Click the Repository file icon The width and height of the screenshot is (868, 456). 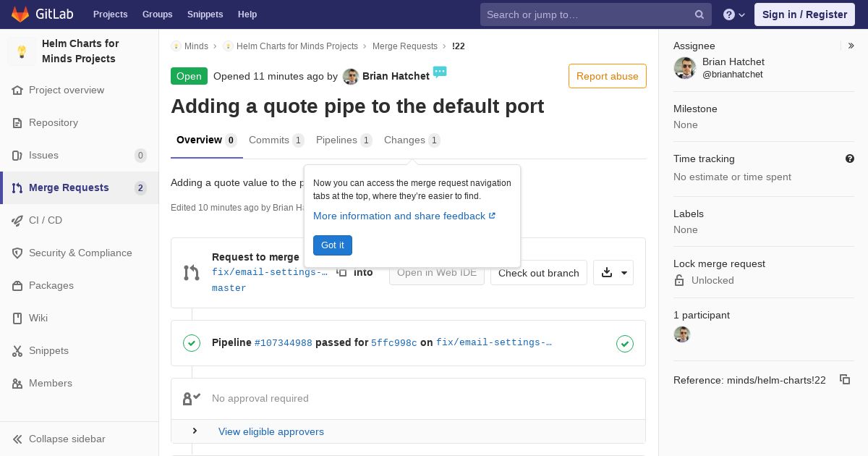tap(17, 123)
